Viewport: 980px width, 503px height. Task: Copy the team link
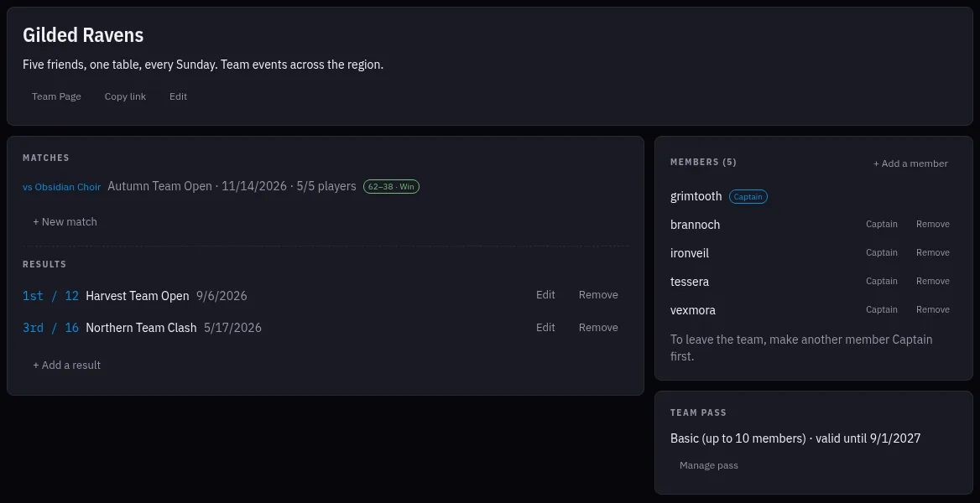click(x=125, y=96)
